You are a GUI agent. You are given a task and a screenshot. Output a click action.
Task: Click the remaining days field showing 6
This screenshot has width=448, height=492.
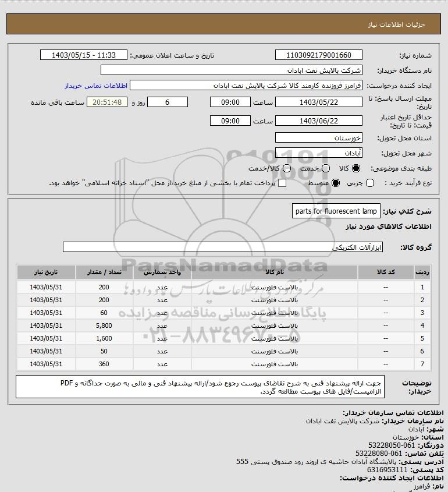168,102
